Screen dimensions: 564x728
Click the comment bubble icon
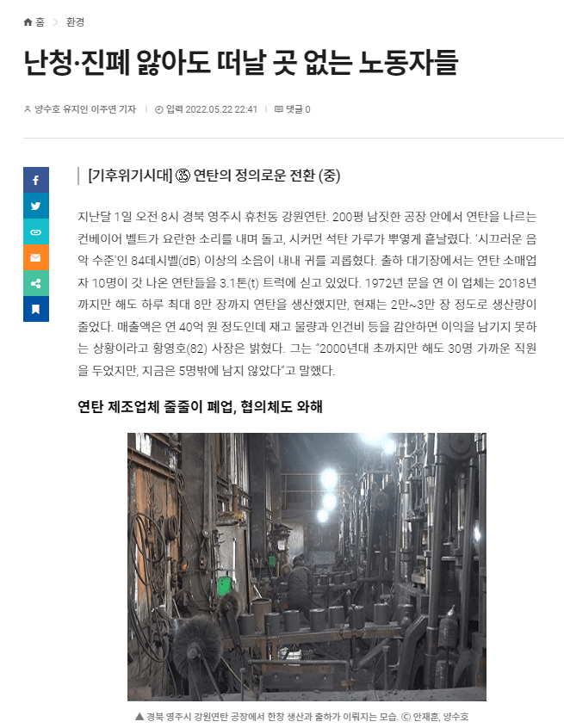click(x=279, y=109)
